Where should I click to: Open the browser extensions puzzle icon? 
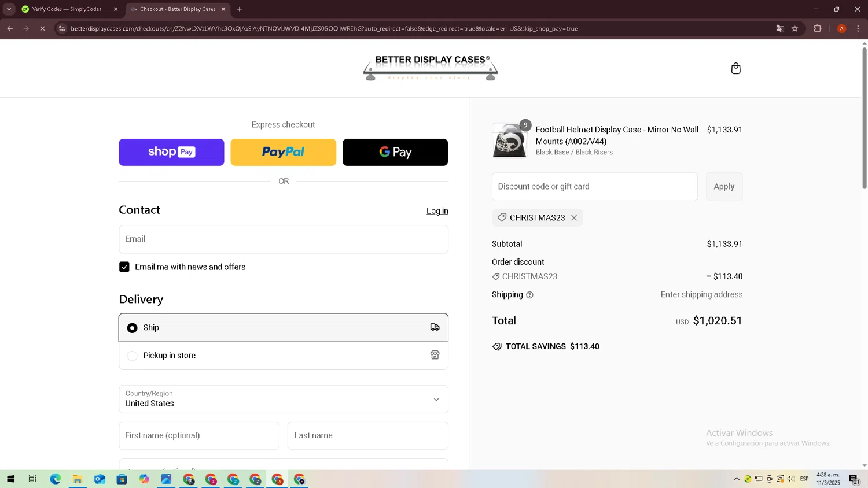coord(818,28)
